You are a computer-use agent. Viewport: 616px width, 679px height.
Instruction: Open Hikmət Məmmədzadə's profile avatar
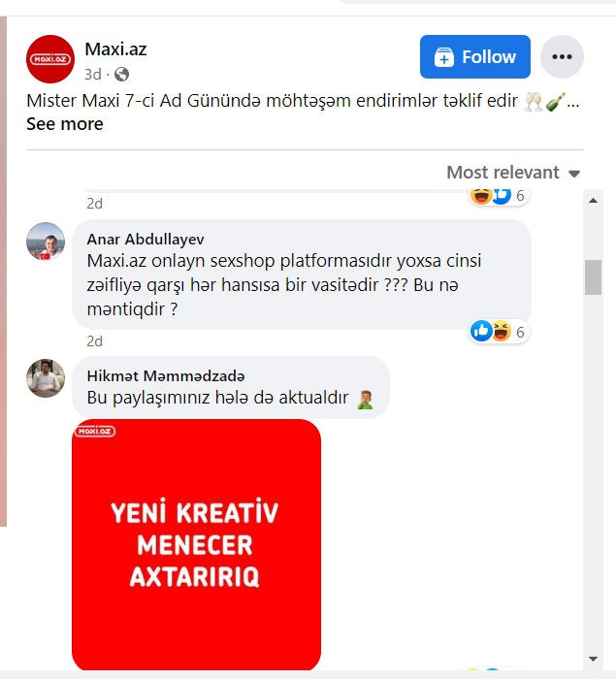46,378
